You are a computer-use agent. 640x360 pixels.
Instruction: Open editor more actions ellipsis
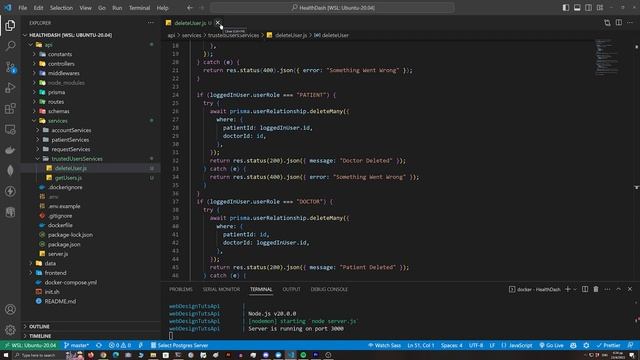tap(630, 23)
